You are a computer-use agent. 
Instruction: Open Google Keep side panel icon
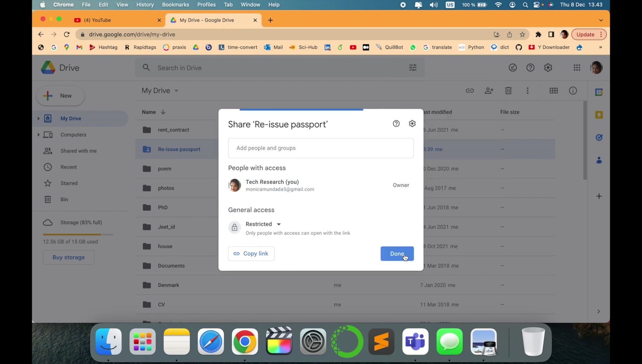[599, 115]
